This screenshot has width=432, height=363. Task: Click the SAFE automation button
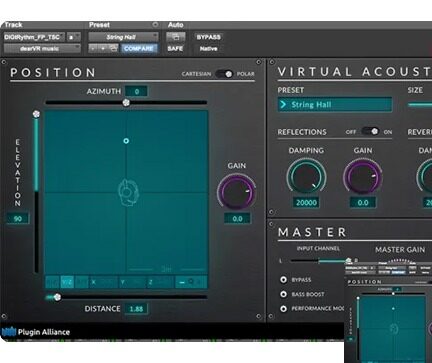175,49
